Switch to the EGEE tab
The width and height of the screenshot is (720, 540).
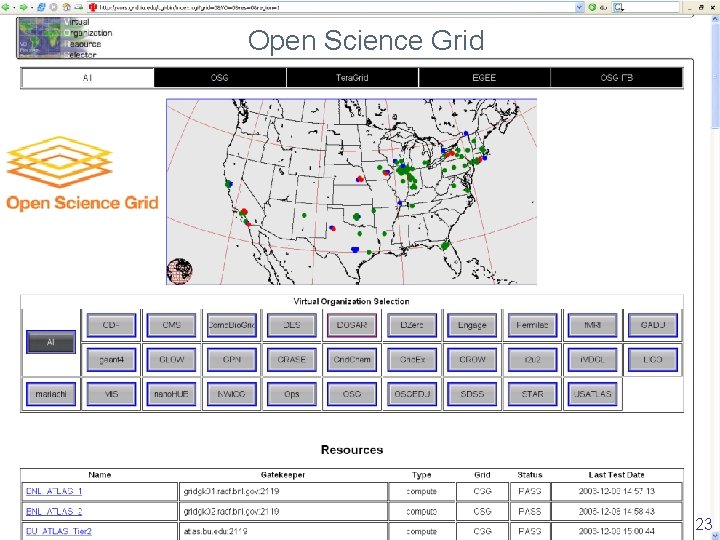click(x=484, y=78)
